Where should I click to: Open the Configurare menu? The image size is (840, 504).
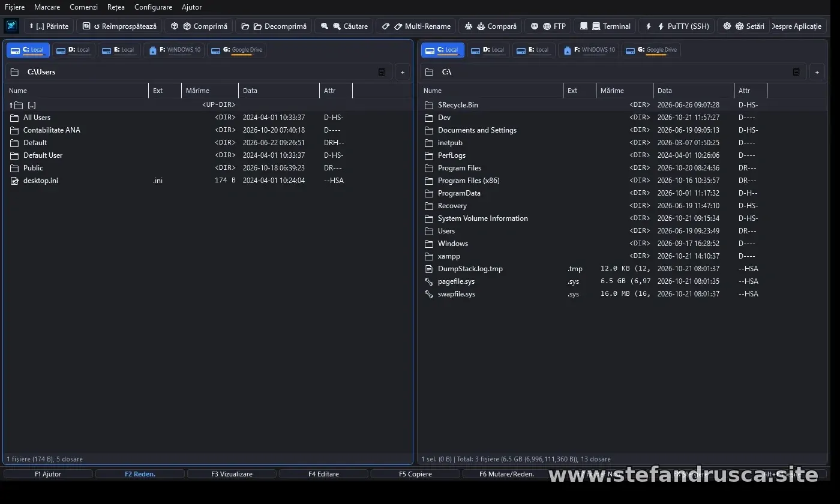click(x=153, y=7)
